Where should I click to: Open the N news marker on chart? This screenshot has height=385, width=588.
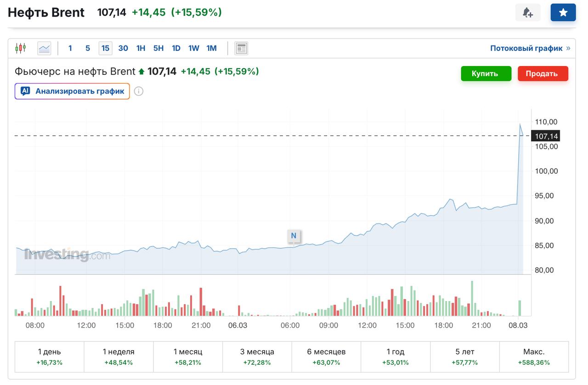point(294,236)
